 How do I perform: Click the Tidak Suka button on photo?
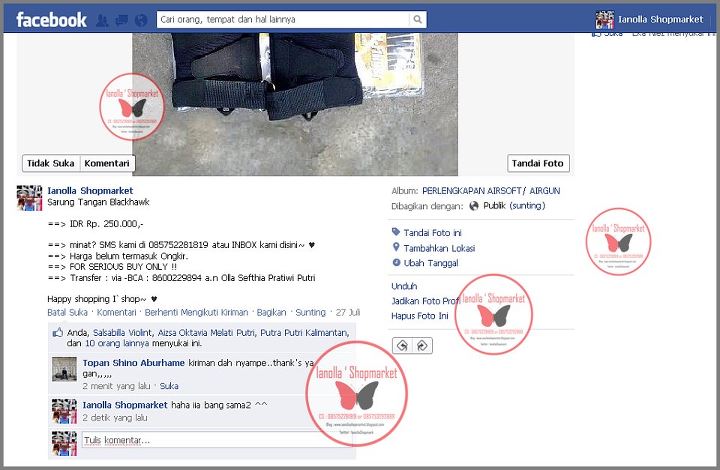pos(51,163)
